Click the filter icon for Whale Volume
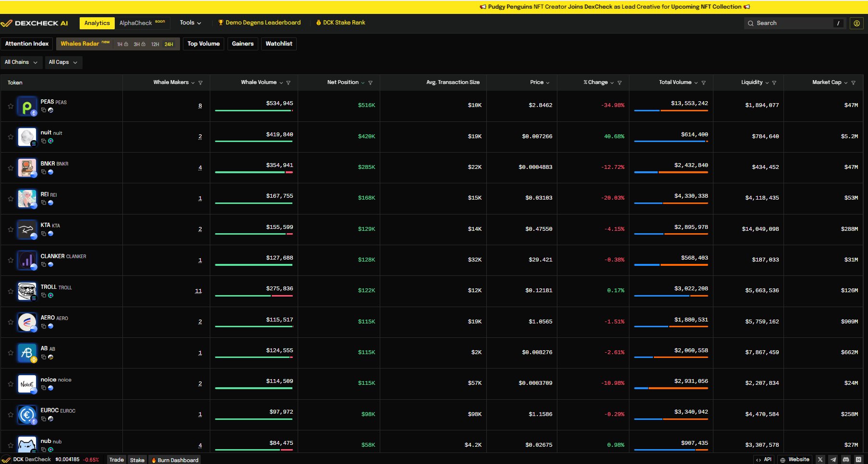Image resolution: width=868 pixels, height=464 pixels. pos(289,83)
